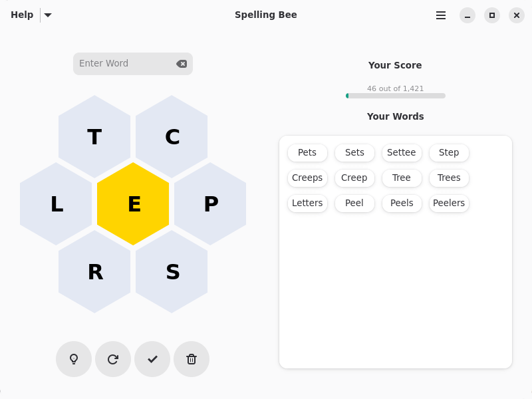Open the hamburger main menu

point(441,15)
